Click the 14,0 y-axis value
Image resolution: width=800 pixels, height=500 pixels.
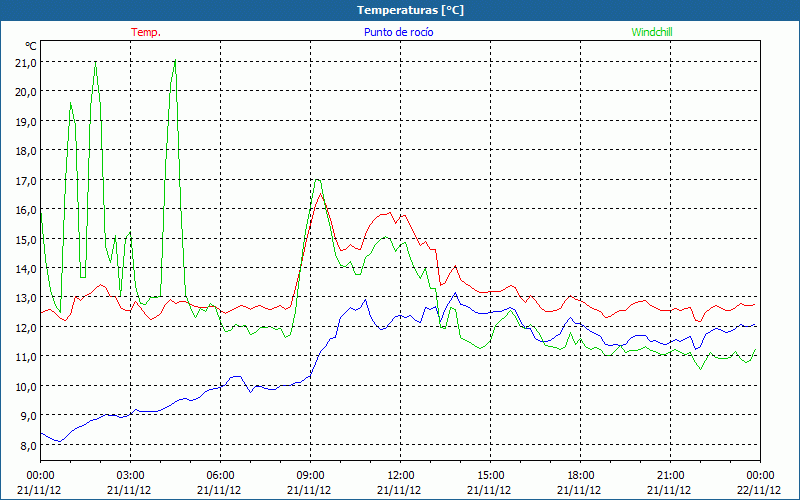pos(28,268)
